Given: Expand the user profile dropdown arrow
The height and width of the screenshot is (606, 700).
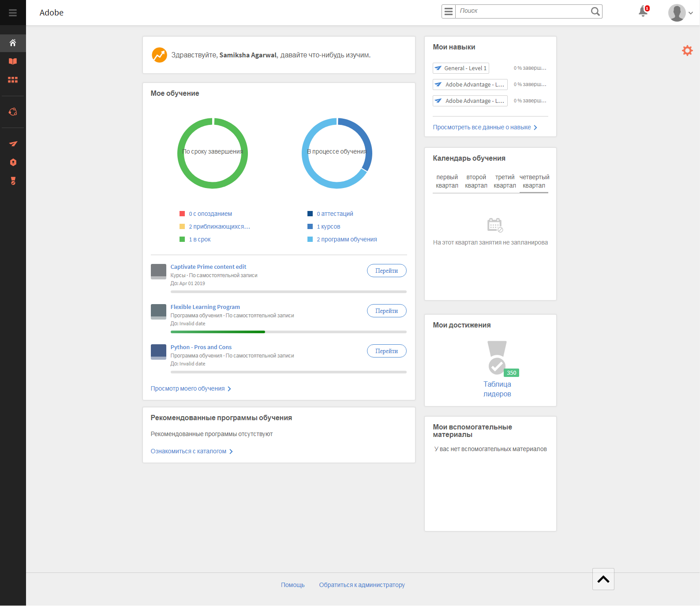Looking at the screenshot, I should [691, 13].
